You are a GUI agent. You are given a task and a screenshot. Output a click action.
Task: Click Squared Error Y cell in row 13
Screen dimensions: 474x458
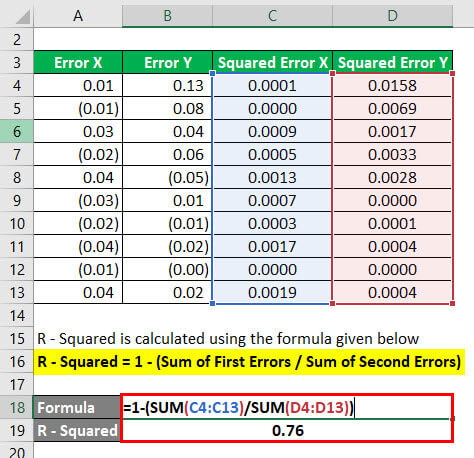point(392,292)
